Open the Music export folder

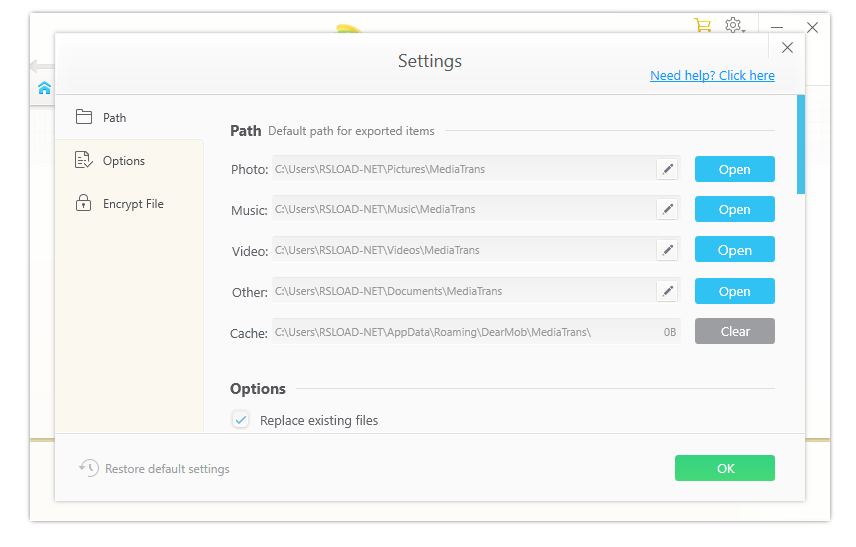click(x=734, y=209)
